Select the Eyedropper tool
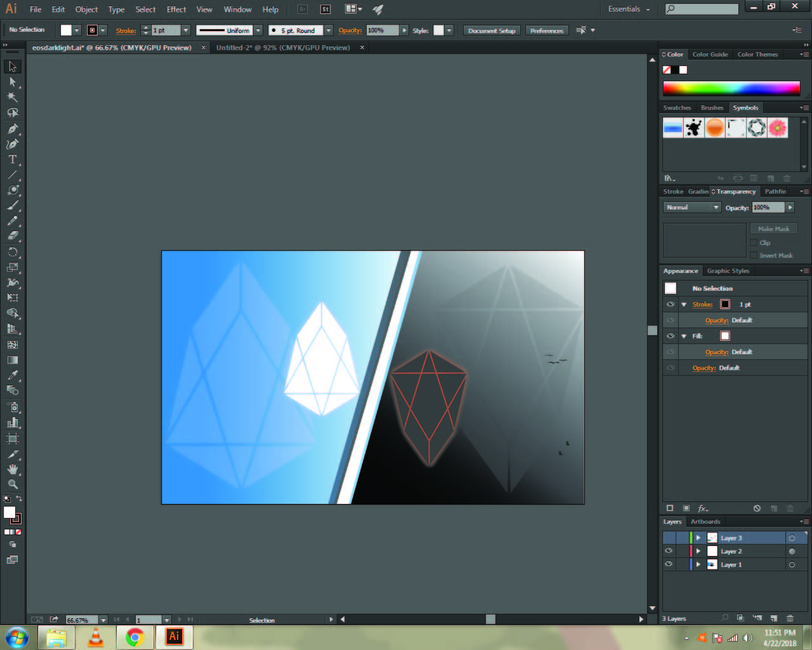Image resolution: width=812 pixels, height=650 pixels. [x=13, y=375]
